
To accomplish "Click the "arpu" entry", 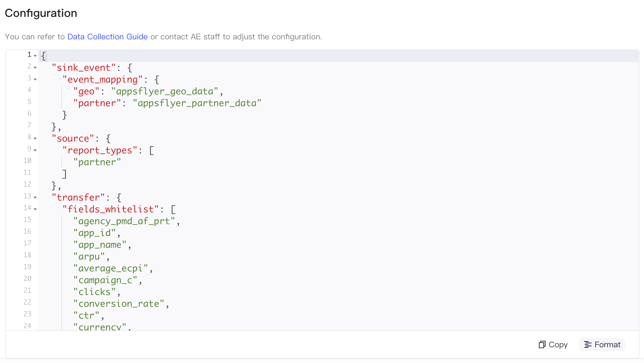I will pos(89,257).
